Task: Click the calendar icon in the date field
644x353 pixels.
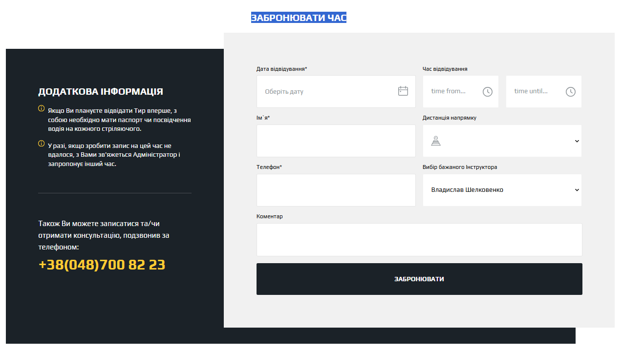Action: pos(403,91)
